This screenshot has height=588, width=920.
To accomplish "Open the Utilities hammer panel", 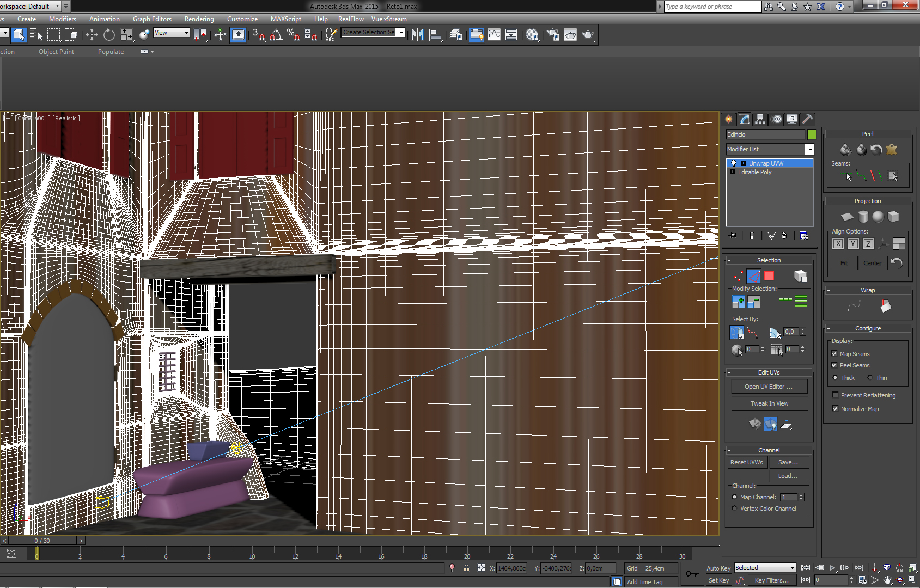I will pos(808,119).
